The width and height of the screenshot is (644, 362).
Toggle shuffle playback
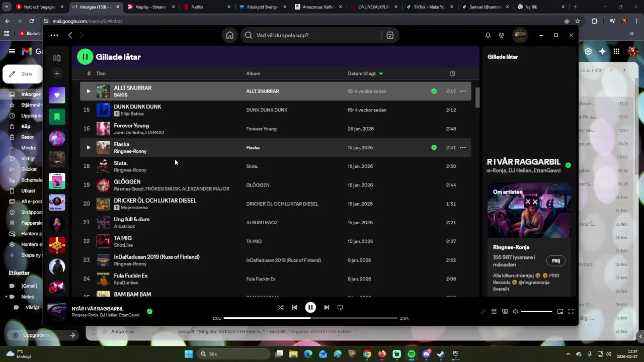[x=281, y=307]
